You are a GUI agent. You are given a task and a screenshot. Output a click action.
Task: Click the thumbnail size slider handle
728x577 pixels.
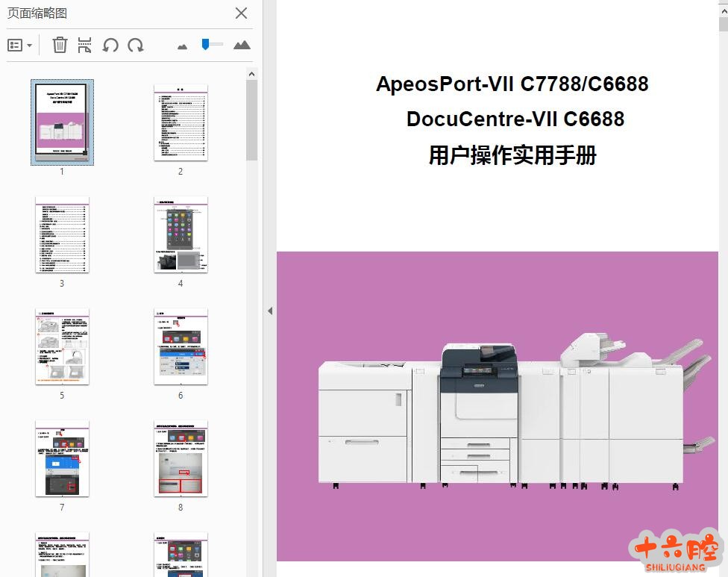[206, 45]
